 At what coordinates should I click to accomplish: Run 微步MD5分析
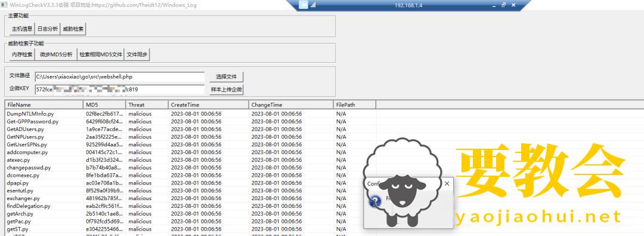coord(56,54)
